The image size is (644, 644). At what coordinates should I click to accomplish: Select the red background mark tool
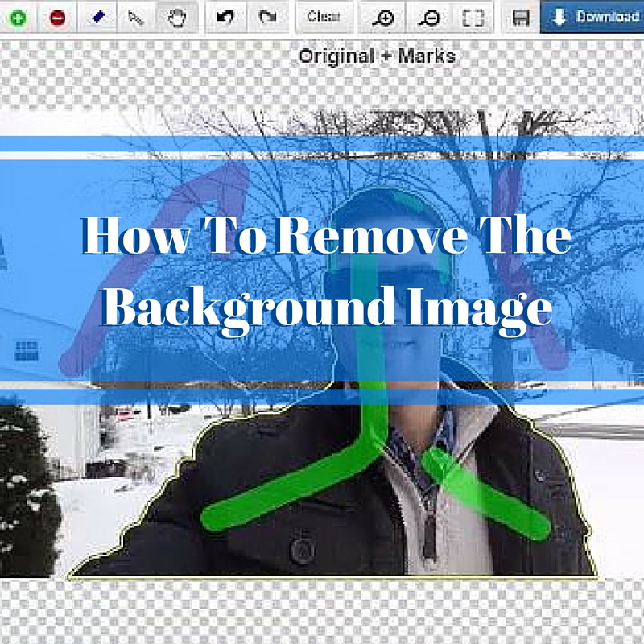(57, 17)
